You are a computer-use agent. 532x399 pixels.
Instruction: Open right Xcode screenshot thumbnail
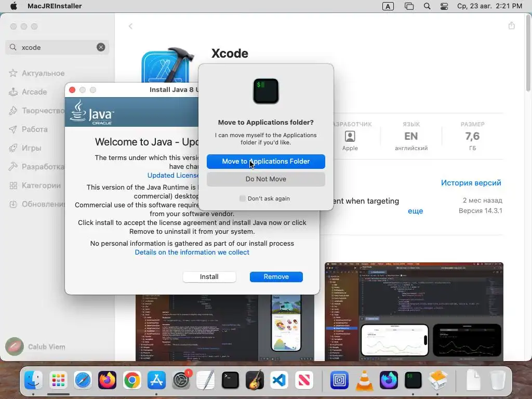tap(414, 312)
